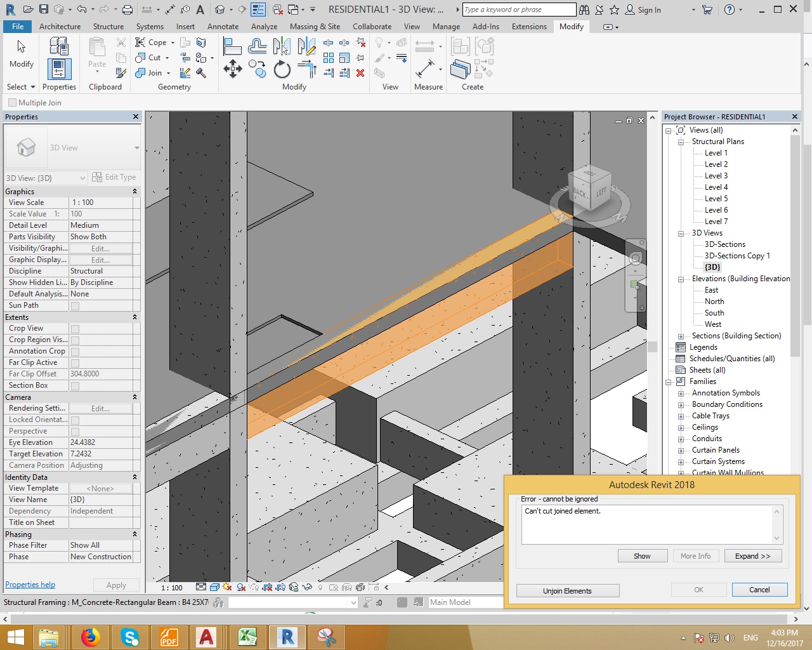
Task: Launch Firefox from the taskbar
Action: tap(90, 637)
